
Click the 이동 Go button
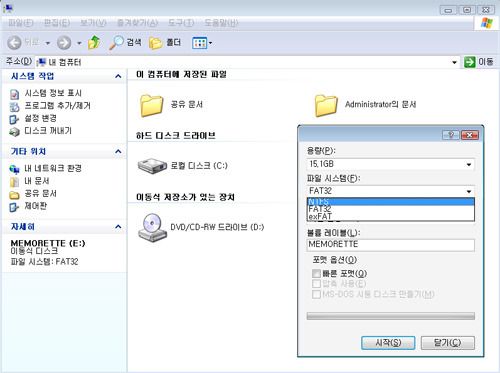(x=479, y=62)
